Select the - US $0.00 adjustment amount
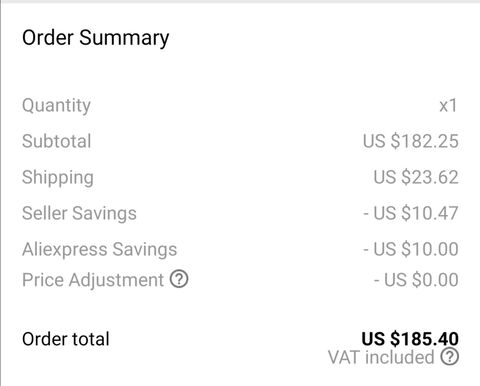This screenshot has width=480, height=386. 416,280
